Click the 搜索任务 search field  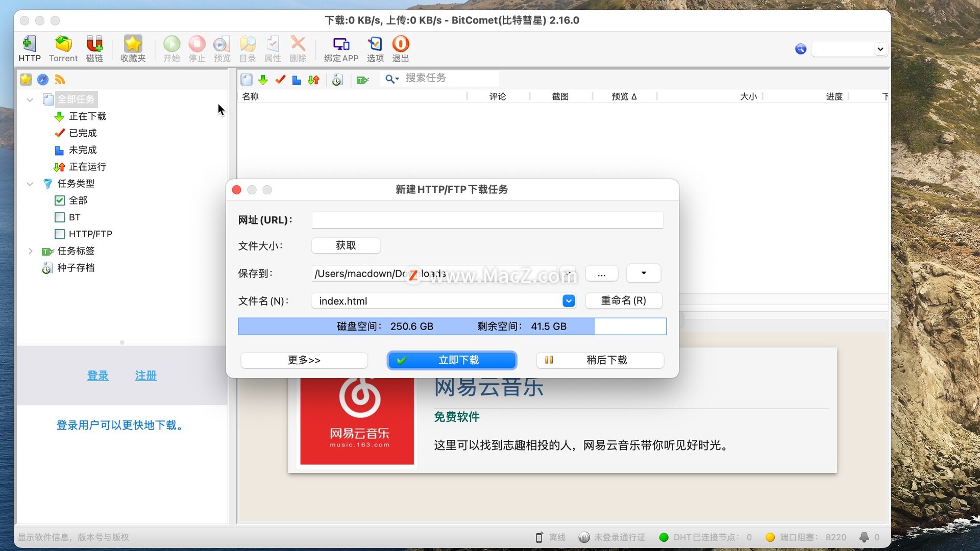451,78
